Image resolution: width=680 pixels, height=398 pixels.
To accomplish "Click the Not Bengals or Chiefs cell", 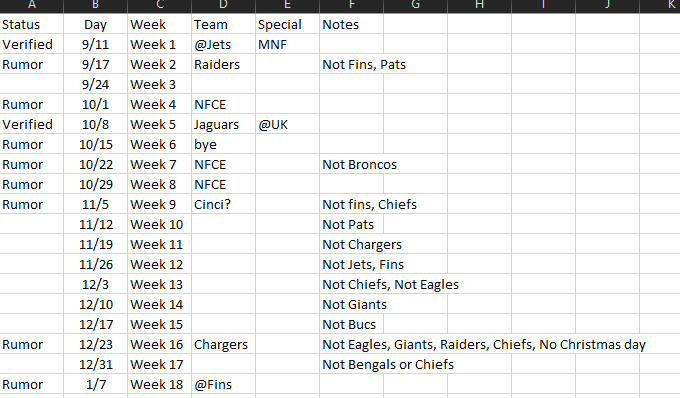I will pyautogui.click(x=351, y=364).
